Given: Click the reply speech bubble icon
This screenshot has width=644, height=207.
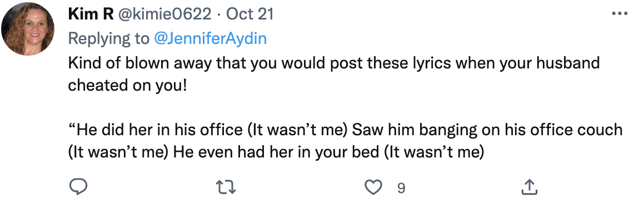Looking at the screenshot, I should (78, 188).
